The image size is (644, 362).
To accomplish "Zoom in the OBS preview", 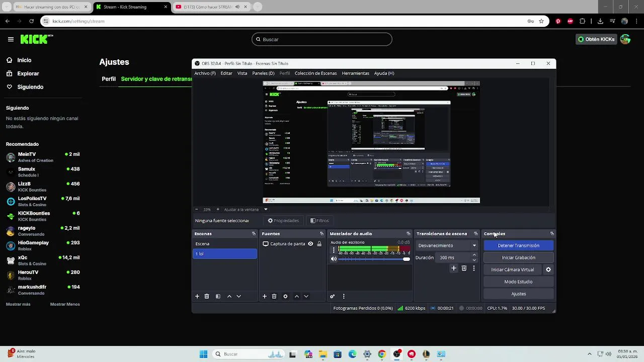I will click(x=218, y=210).
